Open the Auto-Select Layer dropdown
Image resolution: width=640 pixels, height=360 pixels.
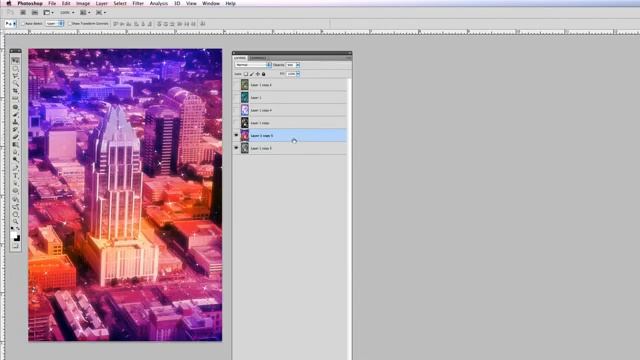pos(55,24)
